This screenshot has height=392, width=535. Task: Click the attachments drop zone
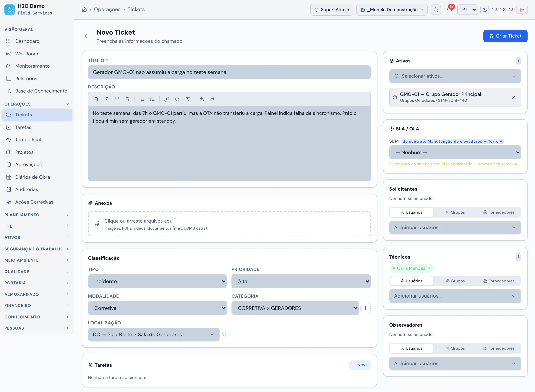pyautogui.click(x=229, y=224)
